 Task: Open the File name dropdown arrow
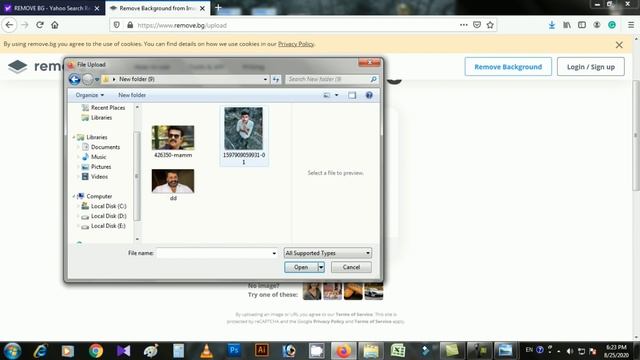coord(274,253)
